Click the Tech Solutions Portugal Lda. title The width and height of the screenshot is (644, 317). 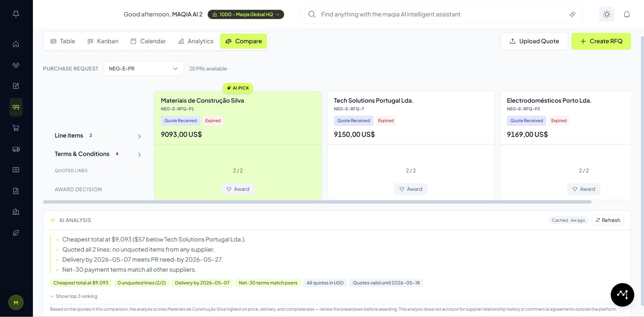[373, 100]
